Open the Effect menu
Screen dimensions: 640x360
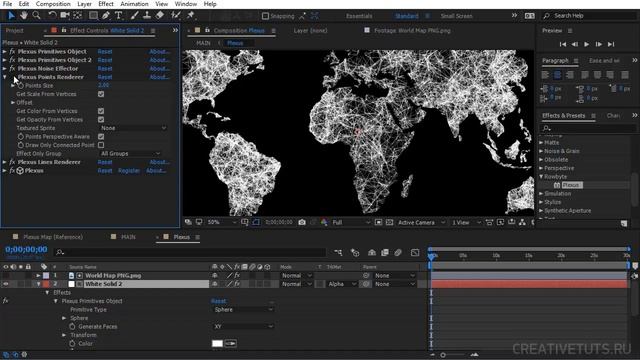pos(106,4)
